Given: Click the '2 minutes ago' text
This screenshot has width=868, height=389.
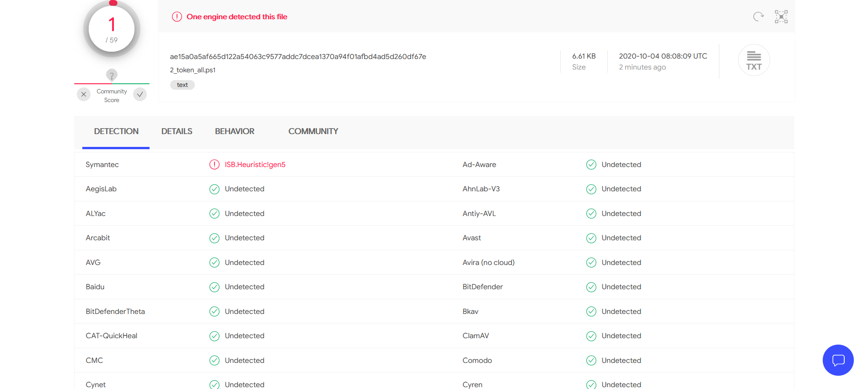Looking at the screenshot, I should (643, 67).
